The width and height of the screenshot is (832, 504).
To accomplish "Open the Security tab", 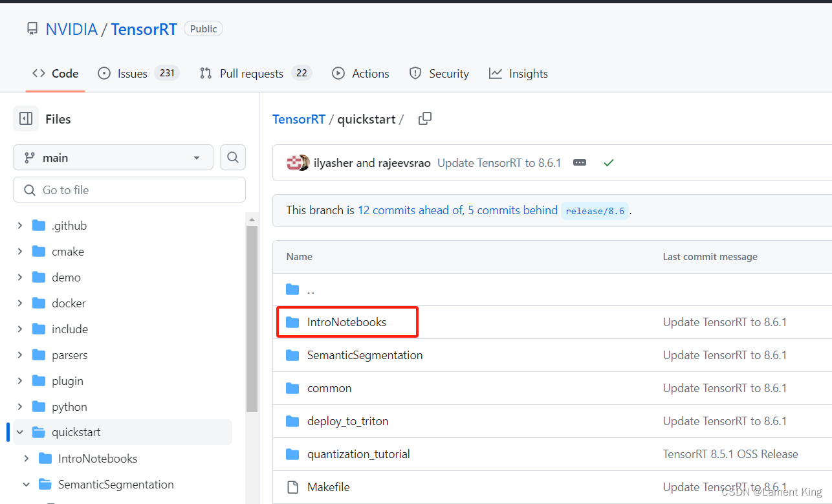I will click(439, 74).
